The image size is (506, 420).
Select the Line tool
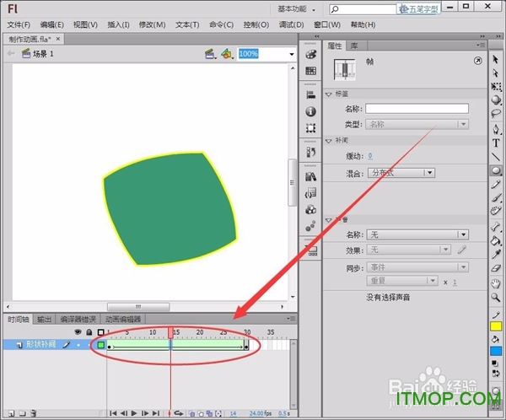pyautogui.click(x=496, y=156)
